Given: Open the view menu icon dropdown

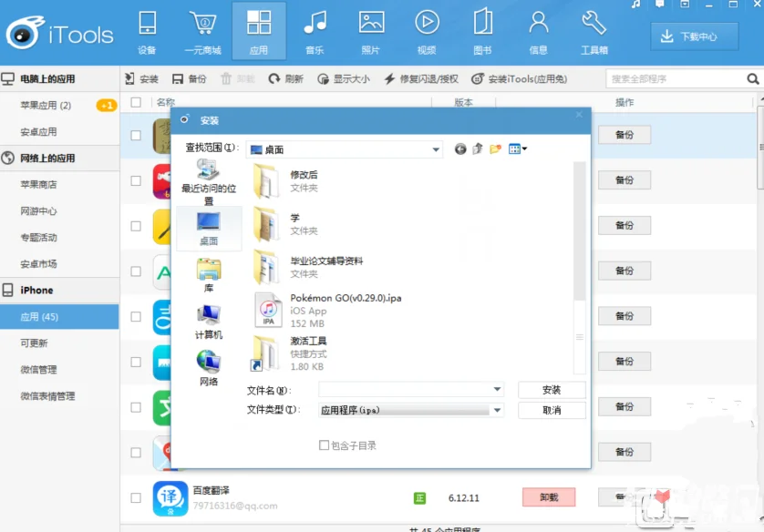Looking at the screenshot, I should 518,148.
